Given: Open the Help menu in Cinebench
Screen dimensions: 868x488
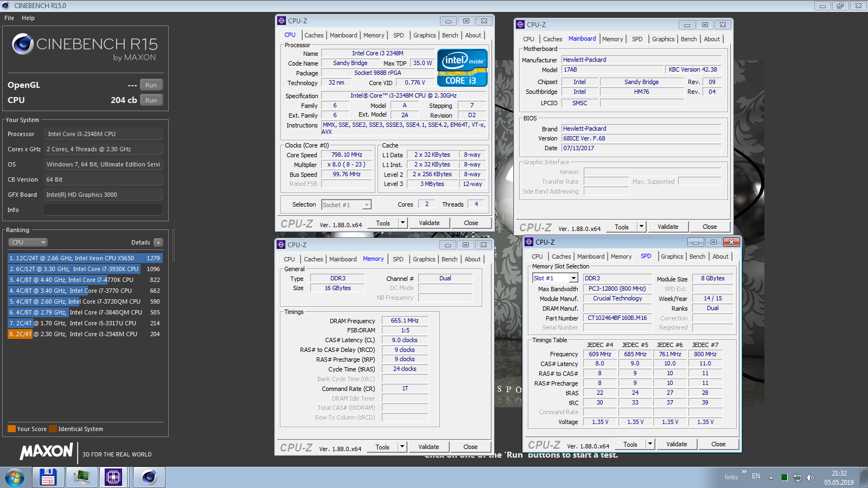Looking at the screenshot, I should point(28,18).
